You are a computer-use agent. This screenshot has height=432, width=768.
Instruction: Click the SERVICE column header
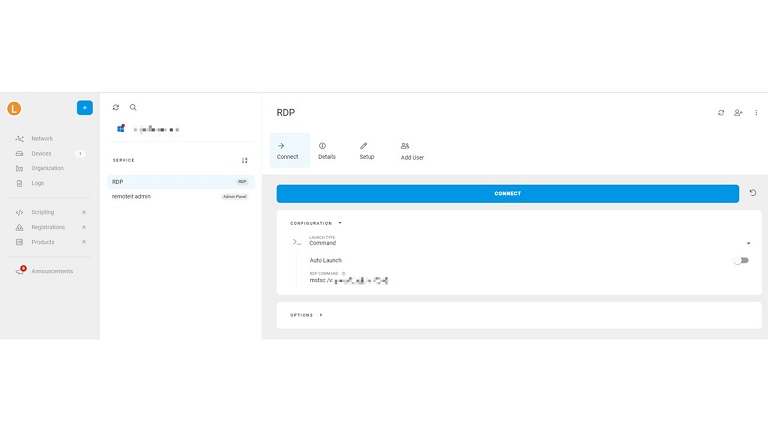click(123, 160)
